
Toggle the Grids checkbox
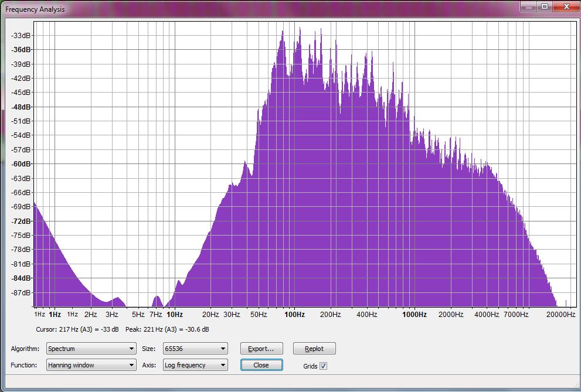pos(323,366)
